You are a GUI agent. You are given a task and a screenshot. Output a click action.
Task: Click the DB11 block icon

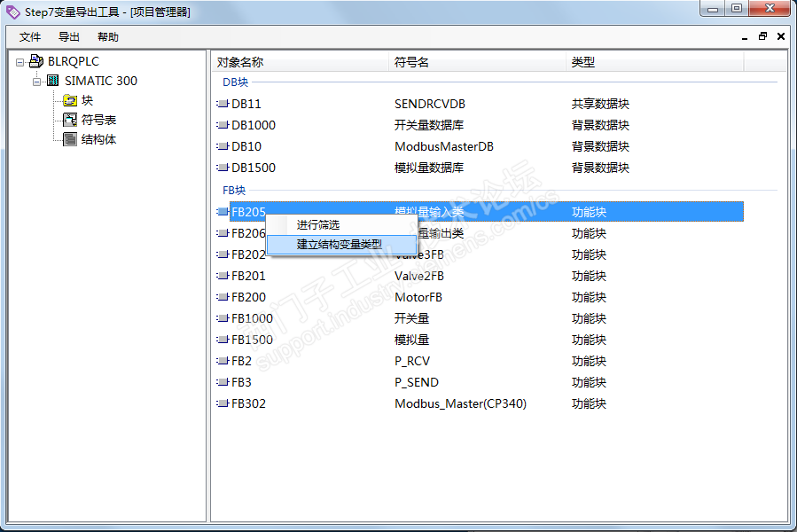223,104
